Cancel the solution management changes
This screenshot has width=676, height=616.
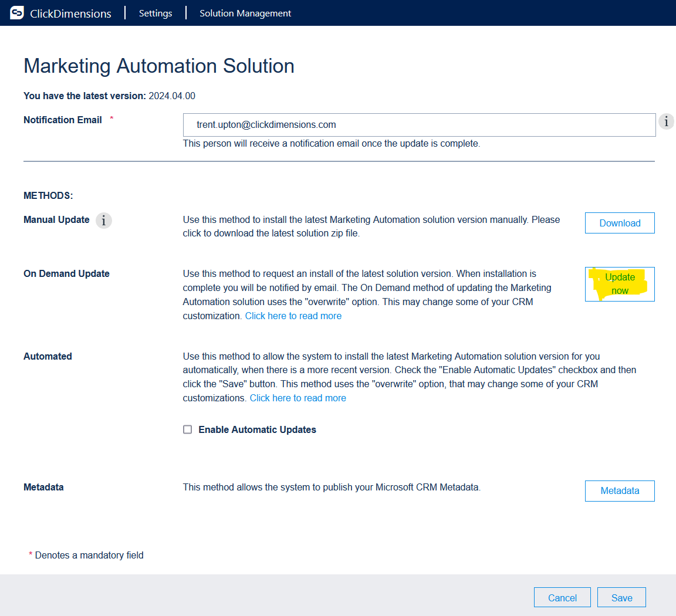pos(562,597)
